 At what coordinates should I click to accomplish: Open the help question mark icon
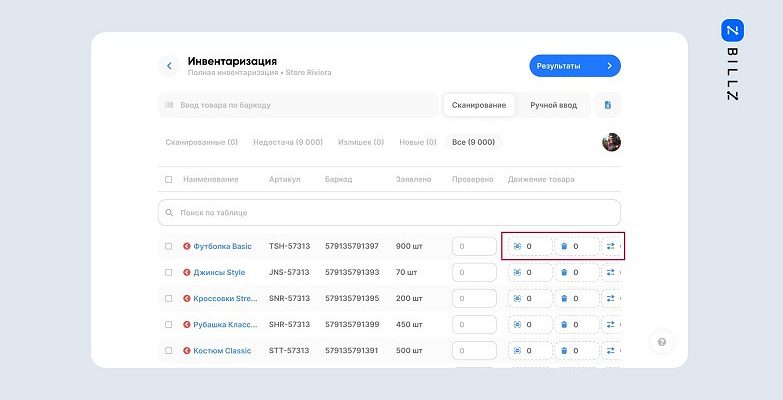pyautogui.click(x=661, y=342)
